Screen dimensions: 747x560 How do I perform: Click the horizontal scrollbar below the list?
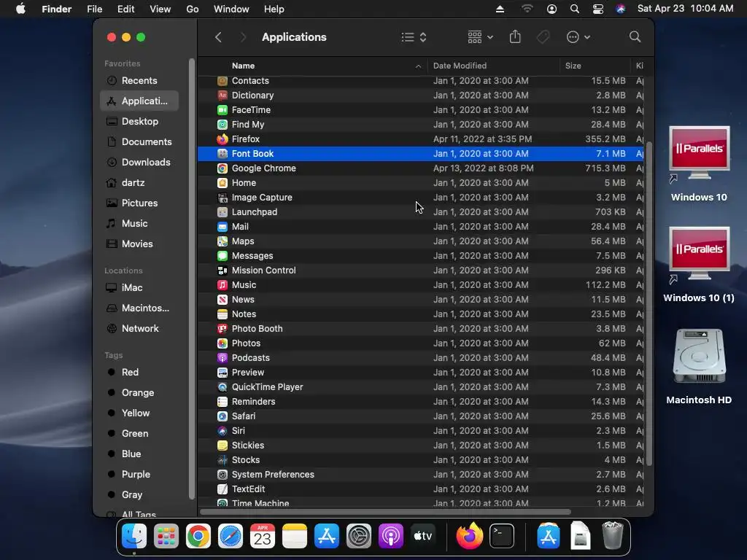[x=385, y=513]
